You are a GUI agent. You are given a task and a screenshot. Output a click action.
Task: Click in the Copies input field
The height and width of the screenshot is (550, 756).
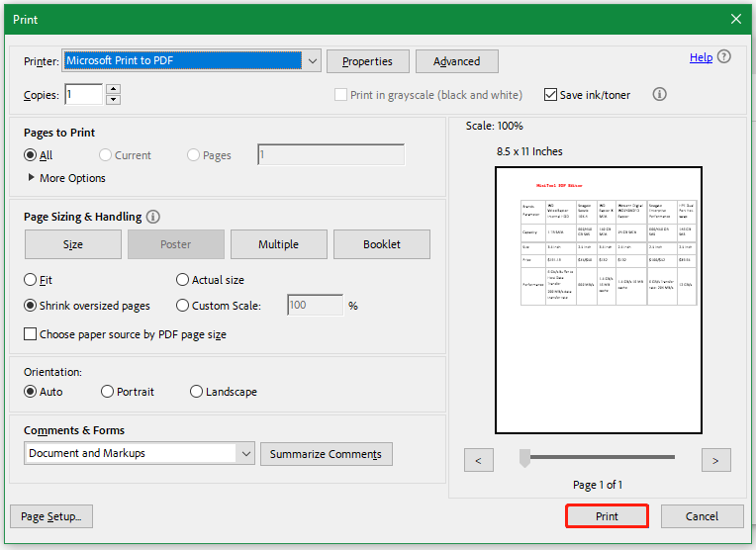click(83, 94)
